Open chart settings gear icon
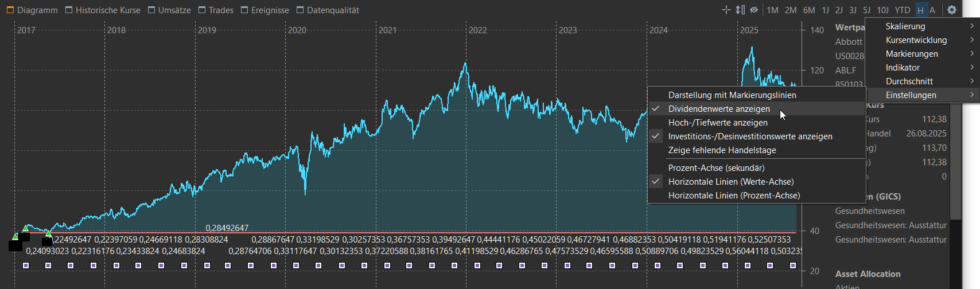 pyautogui.click(x=952, y=10)
